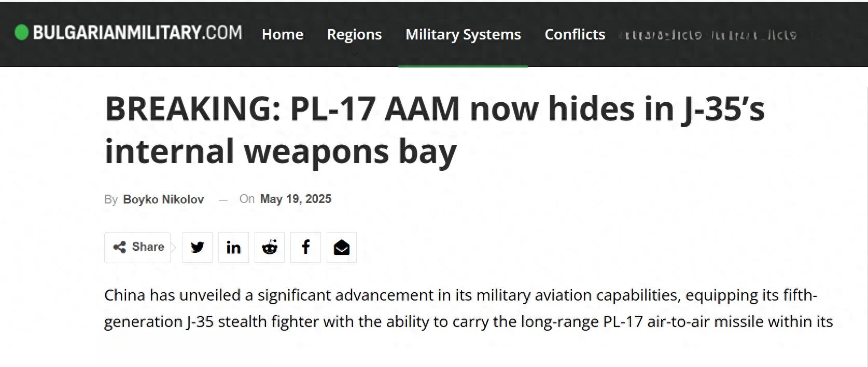The height and width of the screenshot is (367, 868).
Task: Open Military Systems section
Action: (x=463, y=34)
